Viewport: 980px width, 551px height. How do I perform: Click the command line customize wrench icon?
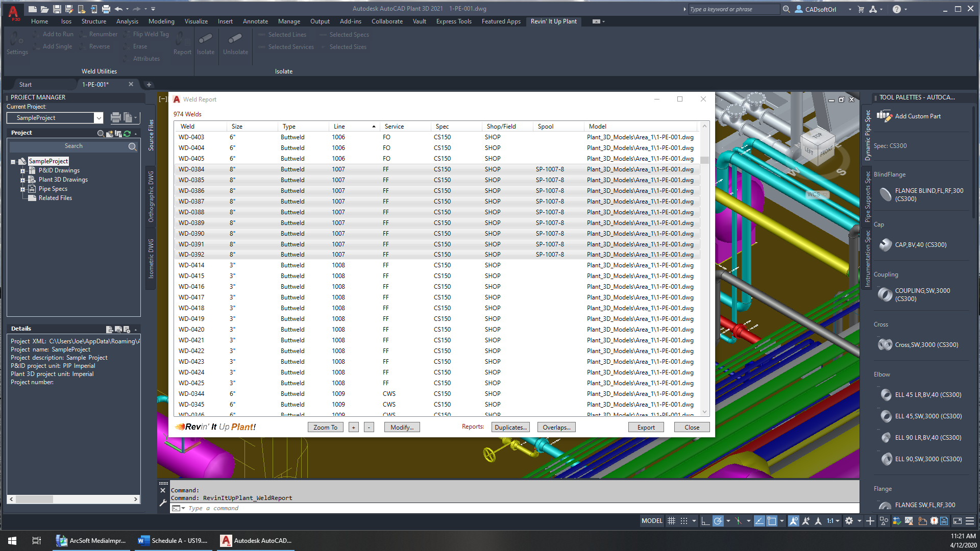163,503
